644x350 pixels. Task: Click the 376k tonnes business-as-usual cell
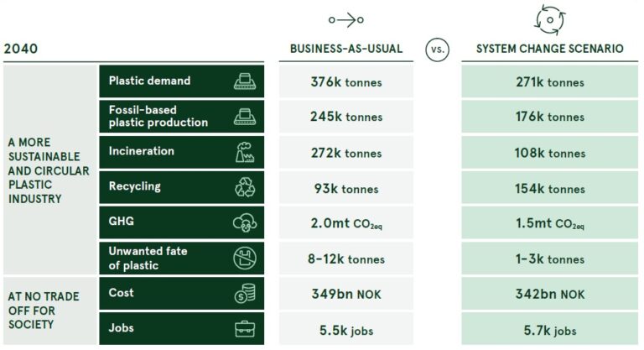point(346,82)
